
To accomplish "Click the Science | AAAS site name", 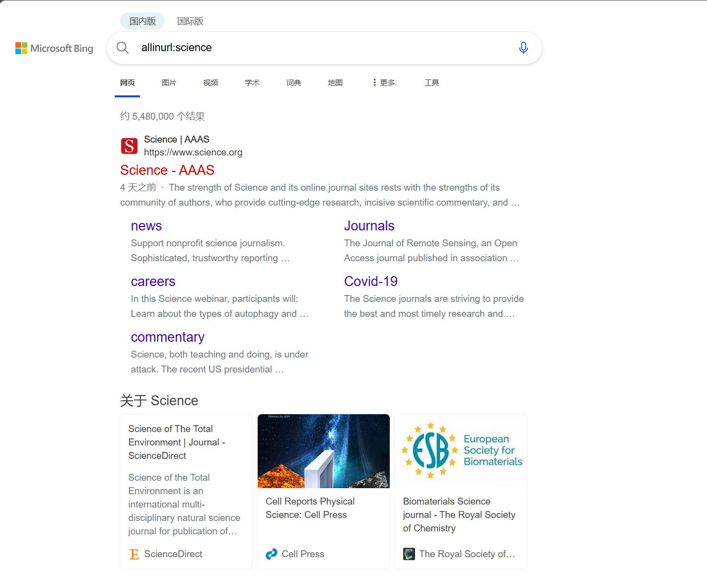I will coord(177,140).
